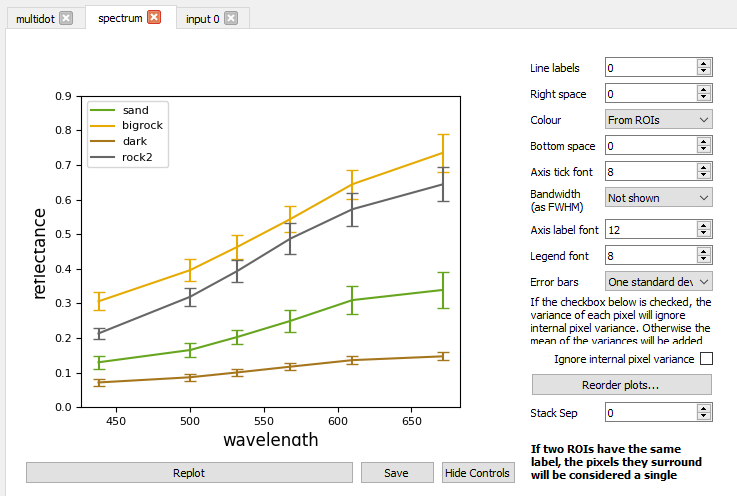Increase the Line labels value
Viewport: 737px width, 496px height.
pos(704,63)
